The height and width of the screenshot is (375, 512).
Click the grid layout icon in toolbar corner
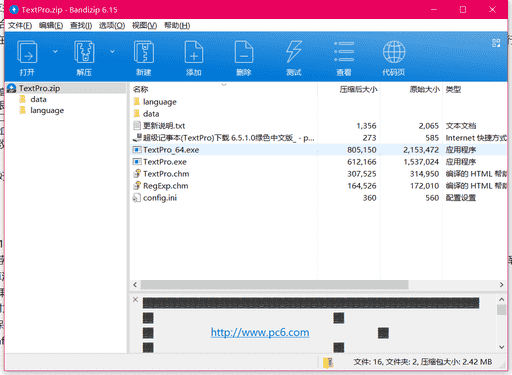coord(496,43)
